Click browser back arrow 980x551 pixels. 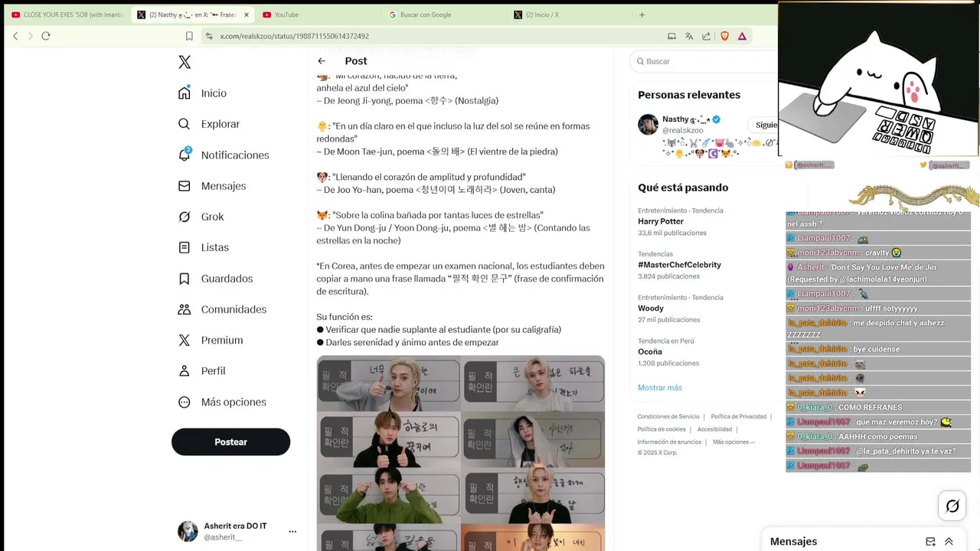tap(15, 36)
